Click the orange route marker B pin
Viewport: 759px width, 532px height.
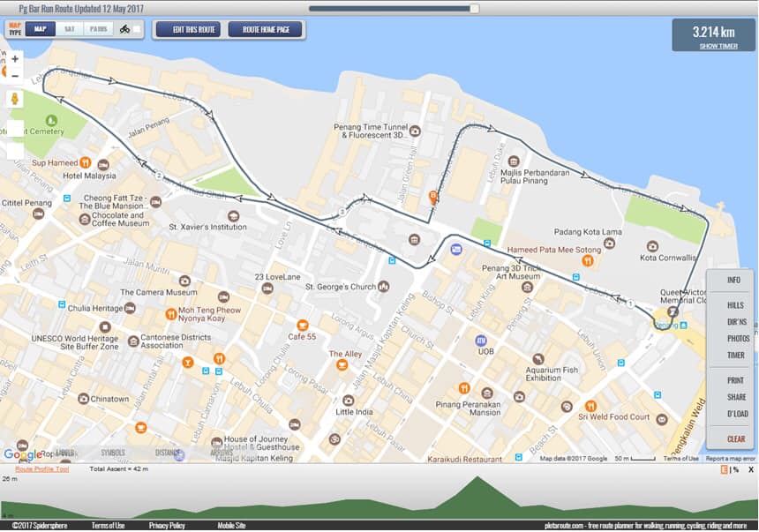(433, 197)
